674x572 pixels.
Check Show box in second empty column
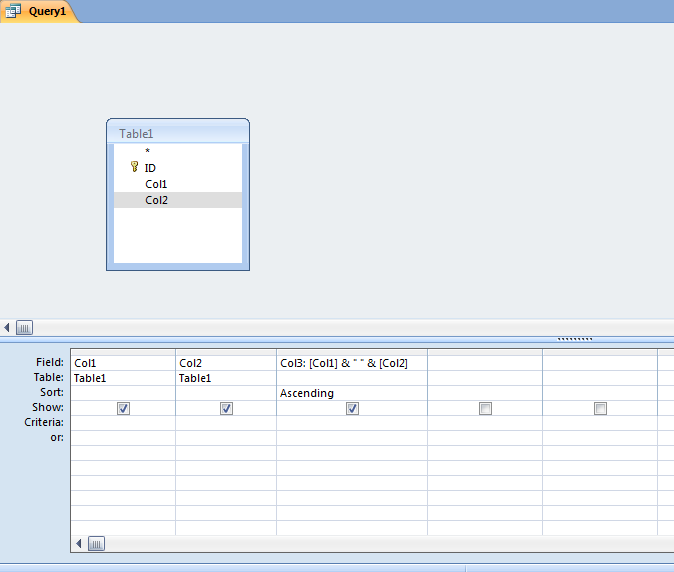(x=600, y=408)
